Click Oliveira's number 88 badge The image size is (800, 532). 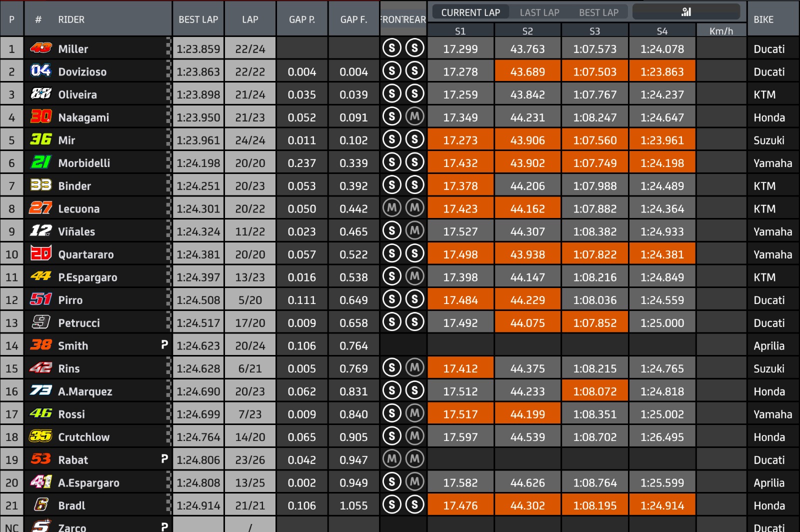pyautogui.click(x=41, y=93)
